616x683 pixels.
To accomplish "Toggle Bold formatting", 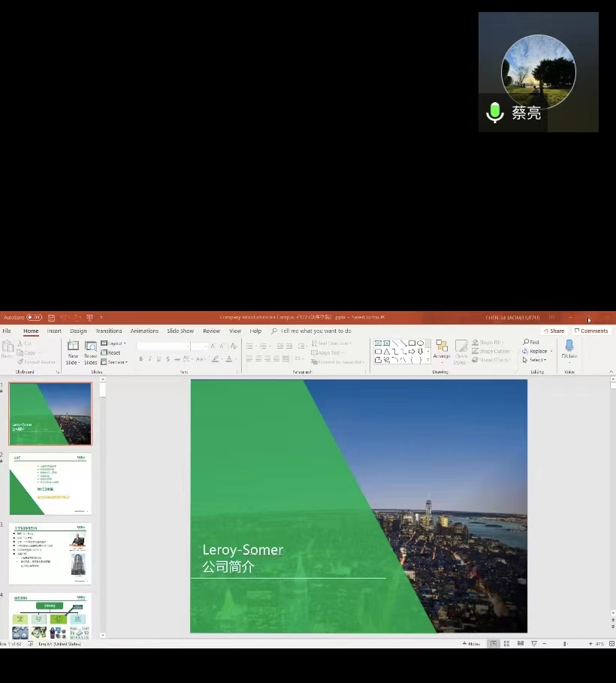I will click(x=140, y=359).
